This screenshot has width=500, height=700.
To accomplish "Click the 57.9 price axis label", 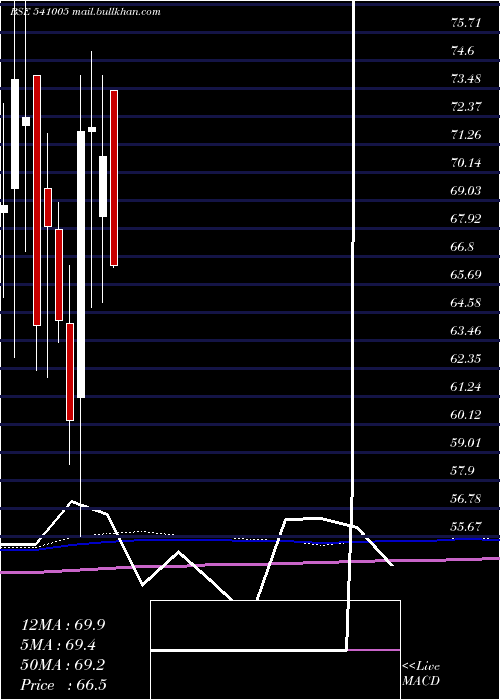I will pos(462,471).
